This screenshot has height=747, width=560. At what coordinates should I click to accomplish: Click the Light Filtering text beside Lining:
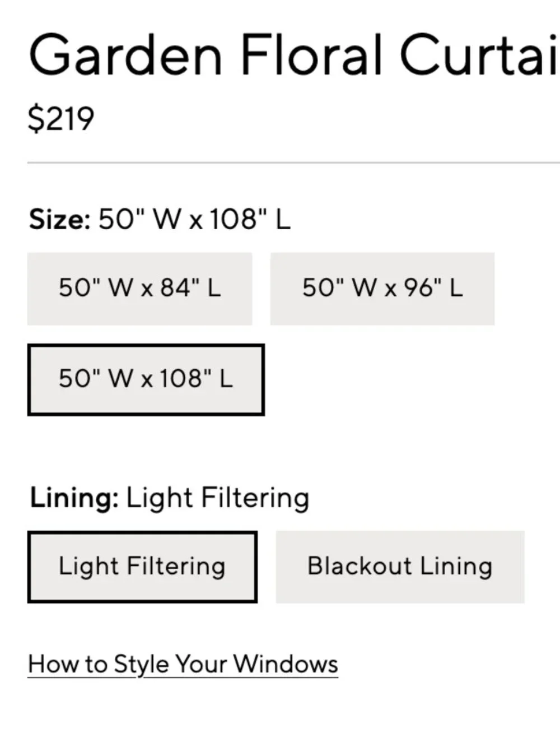click(x=217, y=498)
